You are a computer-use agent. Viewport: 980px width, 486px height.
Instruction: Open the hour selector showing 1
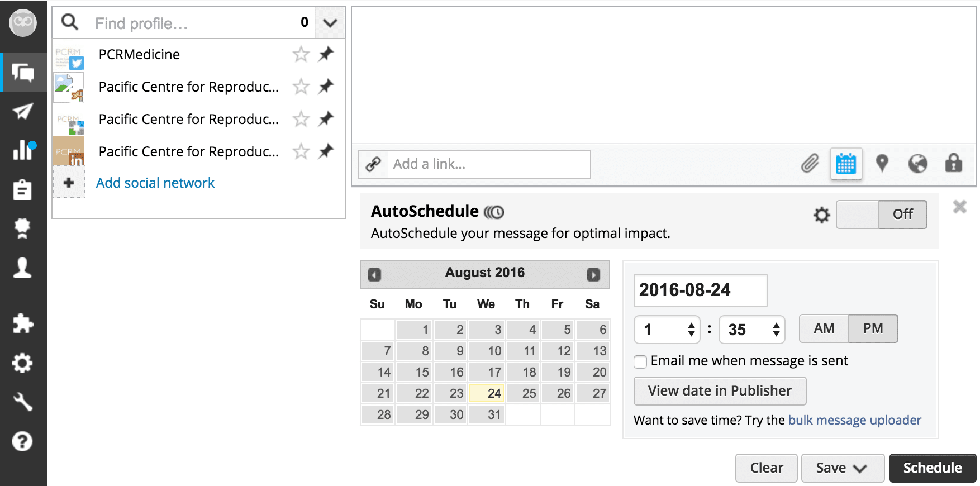[x=667, y=330]
